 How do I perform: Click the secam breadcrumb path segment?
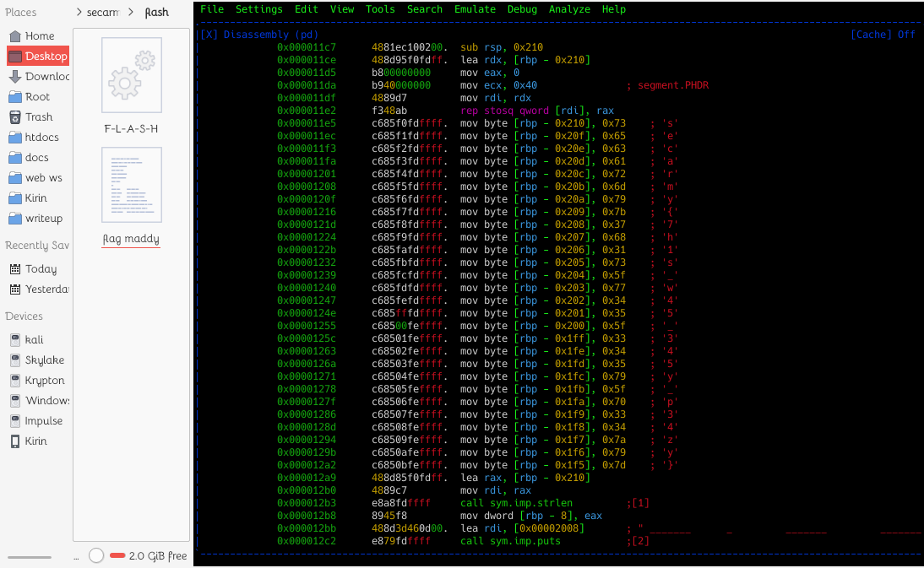pos(103,13)
